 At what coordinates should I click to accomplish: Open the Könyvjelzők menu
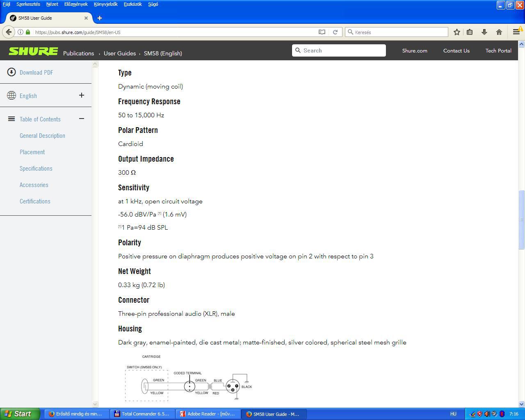pos(106,4)
